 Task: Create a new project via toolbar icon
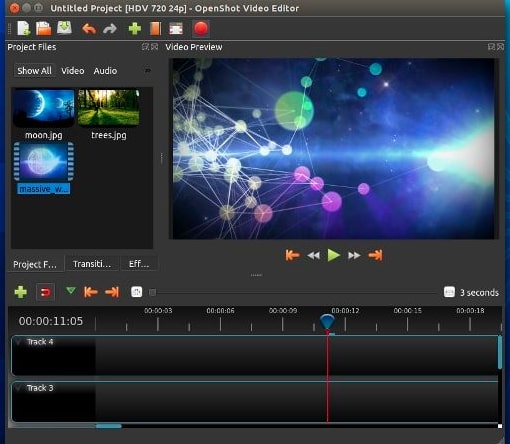[x=24, y=29]
